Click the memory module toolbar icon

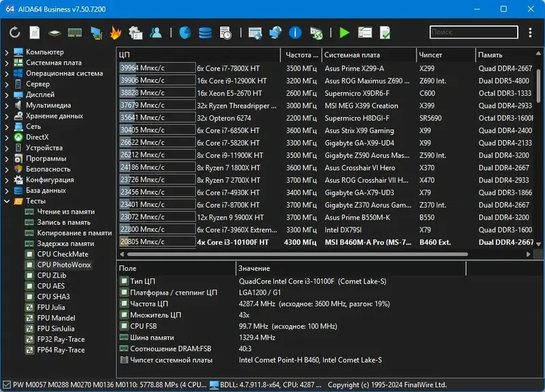click(x=74, y=32)
